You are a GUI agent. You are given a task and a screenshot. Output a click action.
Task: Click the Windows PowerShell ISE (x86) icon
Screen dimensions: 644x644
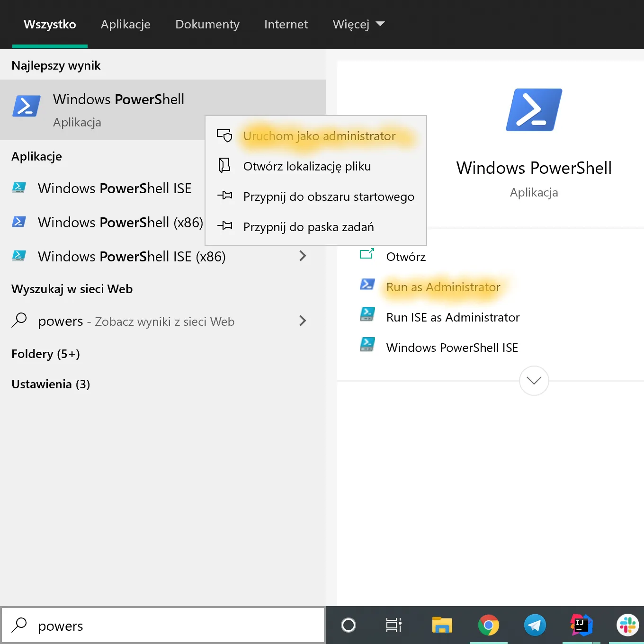(x=19, y=256)
